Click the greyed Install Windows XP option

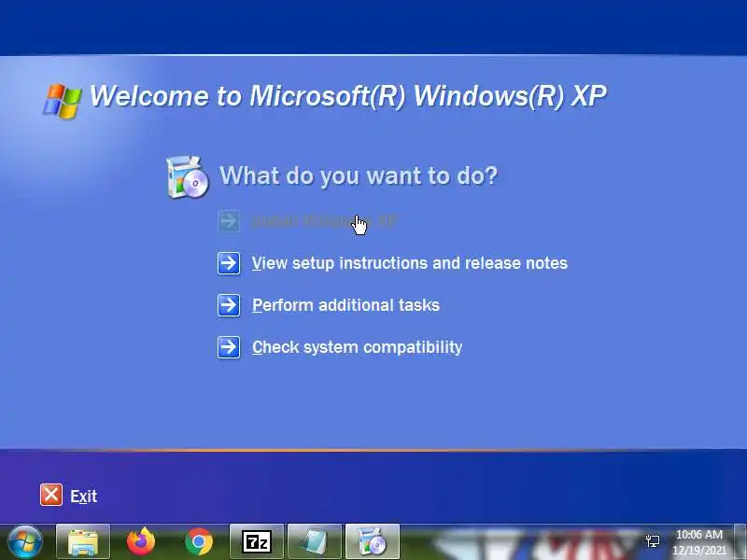[x=325, y=221]
